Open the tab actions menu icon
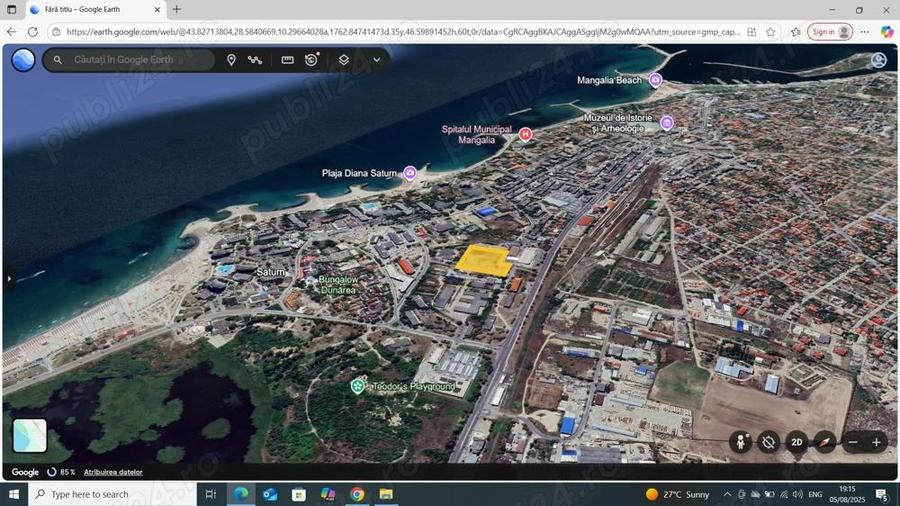 [11, 9]
